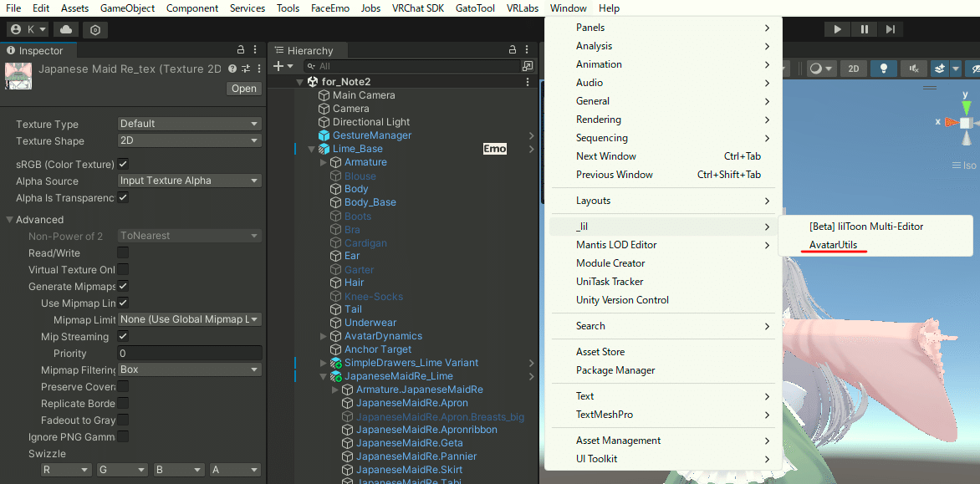
Task: Collapse the Advanced section
Action: tap(10, 220)
